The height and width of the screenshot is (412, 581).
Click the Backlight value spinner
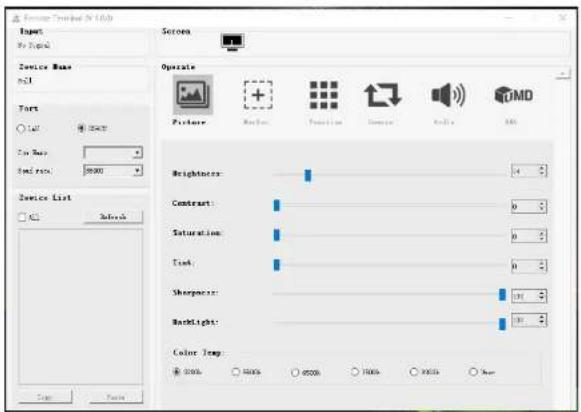point(529,320)
